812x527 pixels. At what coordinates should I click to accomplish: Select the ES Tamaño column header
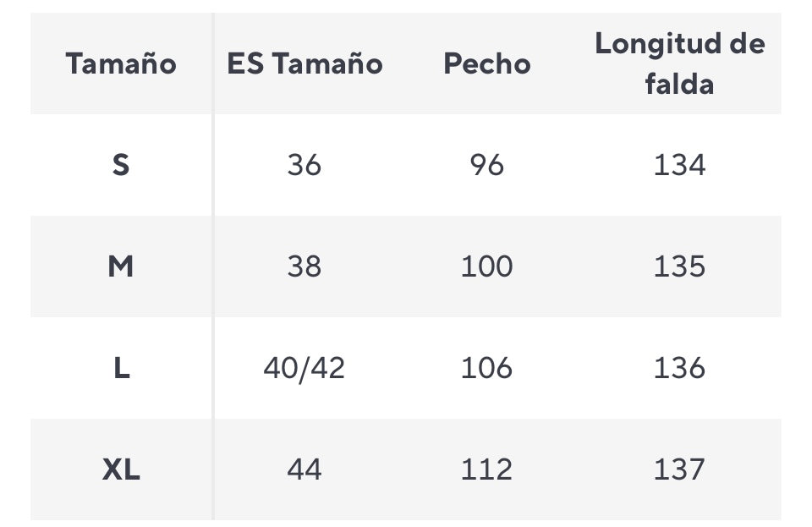(304, 64)
